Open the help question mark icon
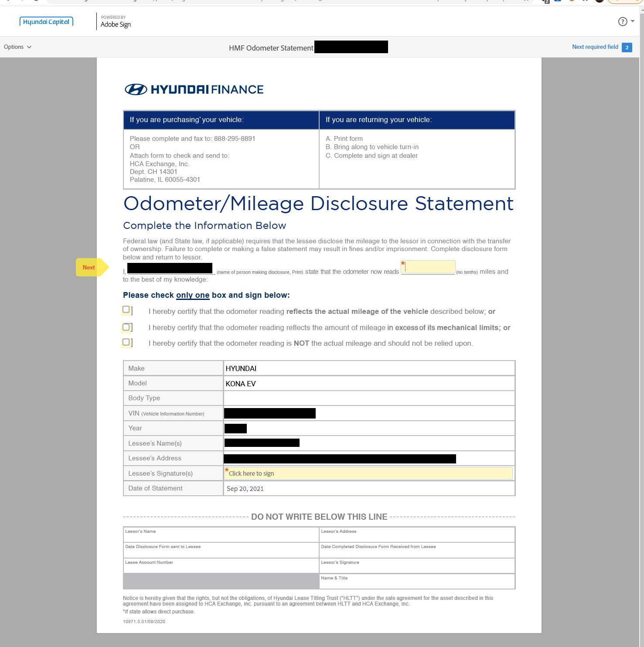Image resolution: width=644 pixels, height=647 pixels. coord(622,22)
